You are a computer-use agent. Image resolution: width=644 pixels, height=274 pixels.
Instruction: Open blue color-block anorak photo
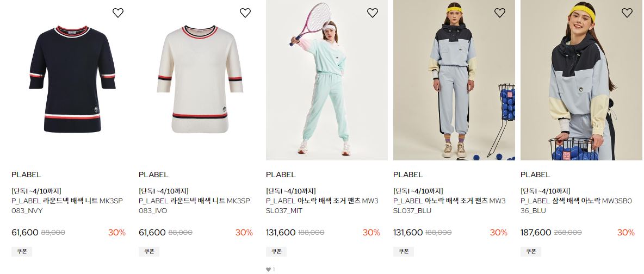coord(581,80)
